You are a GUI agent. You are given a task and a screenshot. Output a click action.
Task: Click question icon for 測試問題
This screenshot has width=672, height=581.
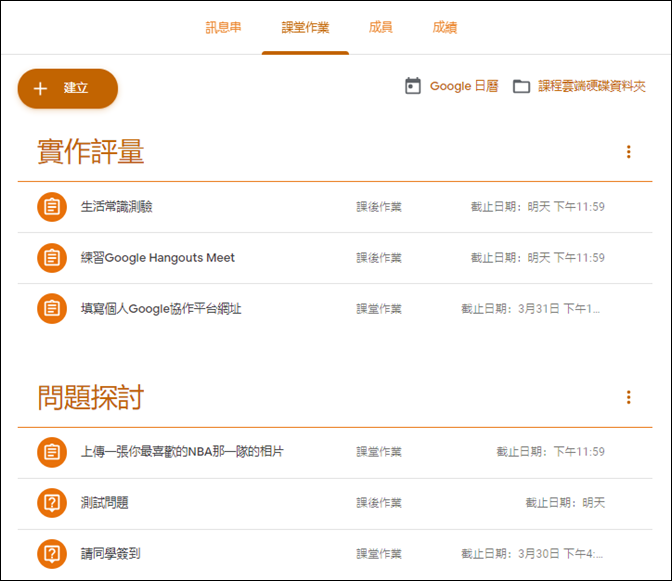click(52, 503)
